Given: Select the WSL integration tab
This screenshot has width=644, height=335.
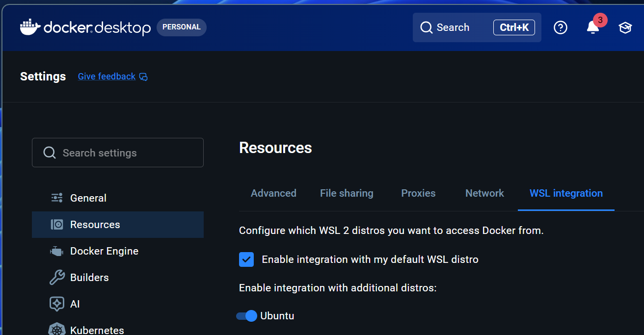Looking at the screenshot, I should pyautogui.click(x=566, y=193).
